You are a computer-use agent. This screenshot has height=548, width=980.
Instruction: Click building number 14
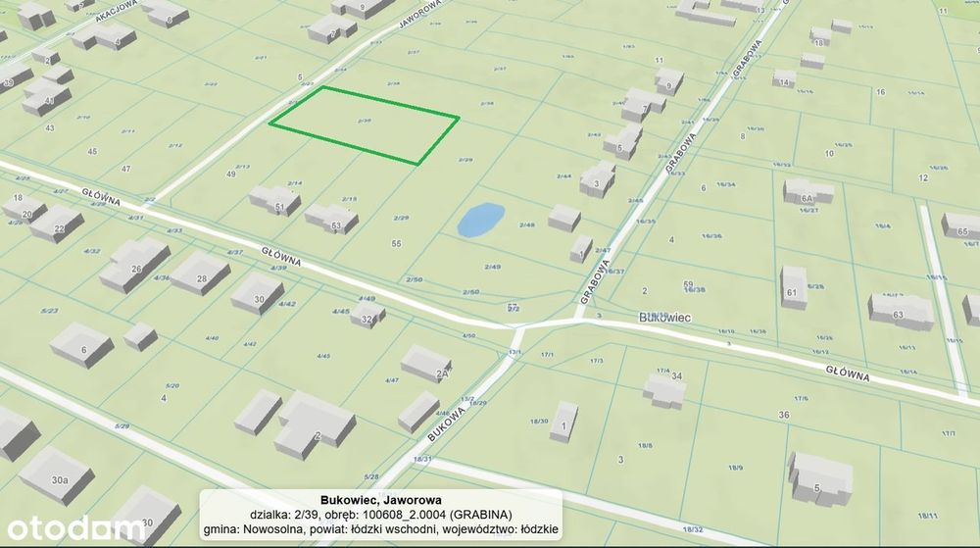pos(784,78)
